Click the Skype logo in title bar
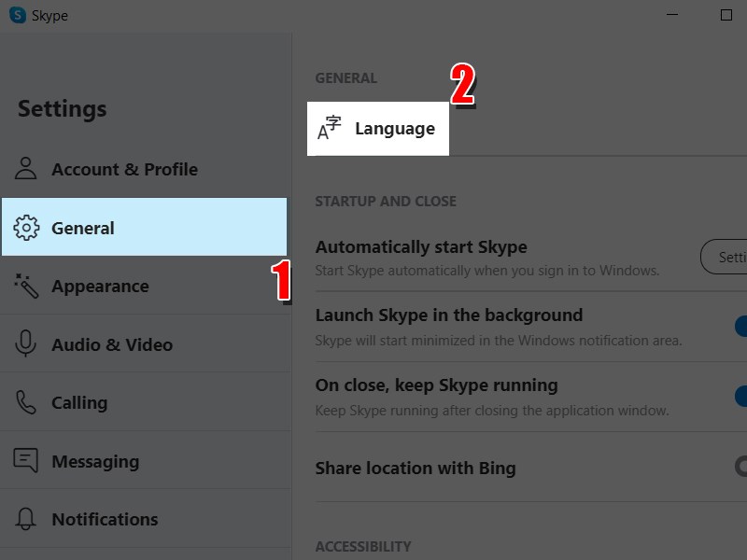This screenshot has height=560, width=747. click(18, 15)
